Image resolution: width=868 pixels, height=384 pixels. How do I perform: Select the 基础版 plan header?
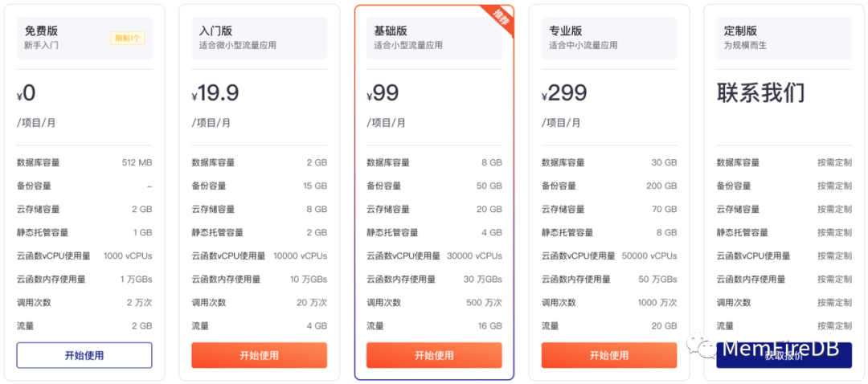pos(434,38)
